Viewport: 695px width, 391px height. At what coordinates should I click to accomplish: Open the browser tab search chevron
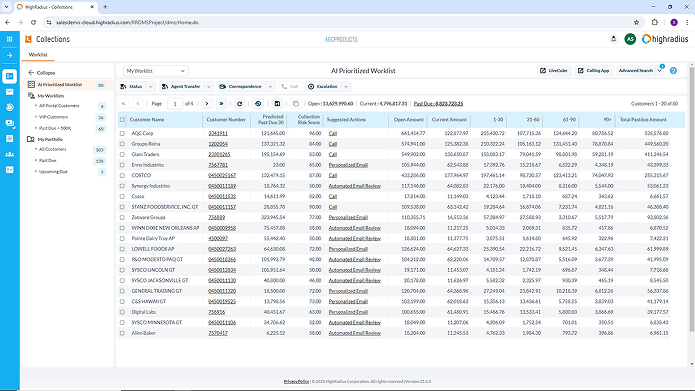[x=6, y=7]
